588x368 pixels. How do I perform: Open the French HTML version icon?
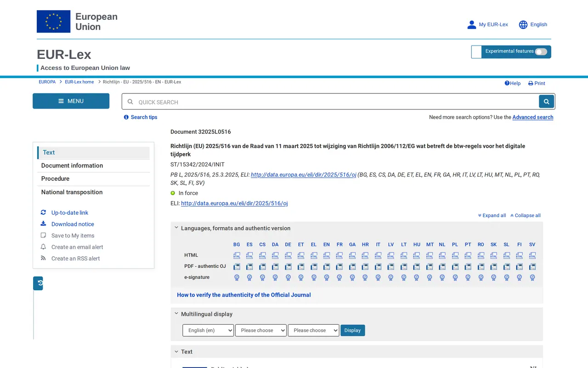339,255
